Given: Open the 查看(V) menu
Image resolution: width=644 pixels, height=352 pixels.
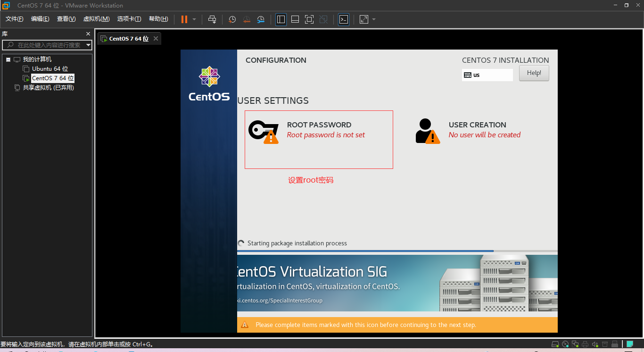Looking at the screenshot, I should pyautogui.click(x=66, y=19).
